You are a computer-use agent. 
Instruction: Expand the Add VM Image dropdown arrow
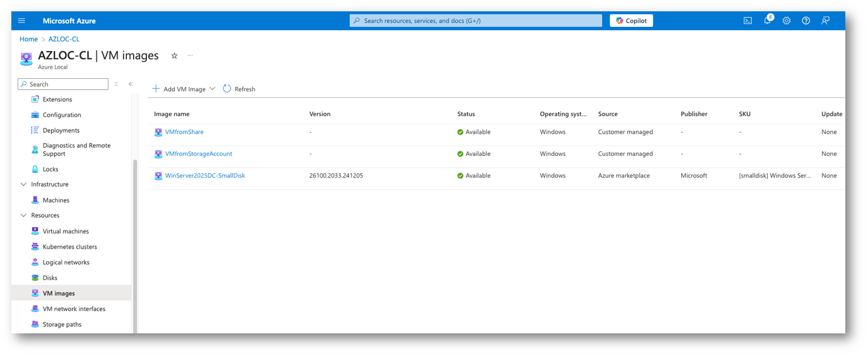point(212,89)
